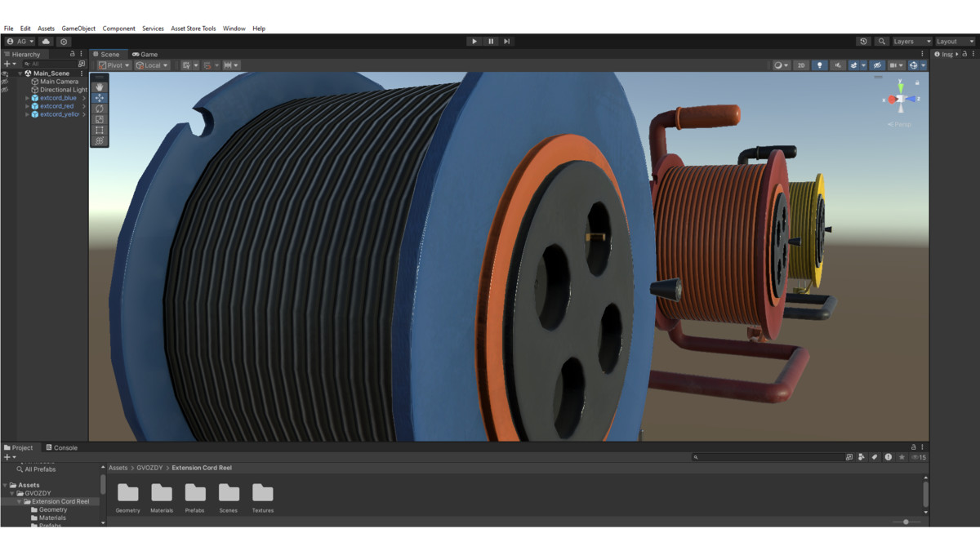980x551 pixels.
Task: Toggle scene audio on or off
Action: pos(838,65)
